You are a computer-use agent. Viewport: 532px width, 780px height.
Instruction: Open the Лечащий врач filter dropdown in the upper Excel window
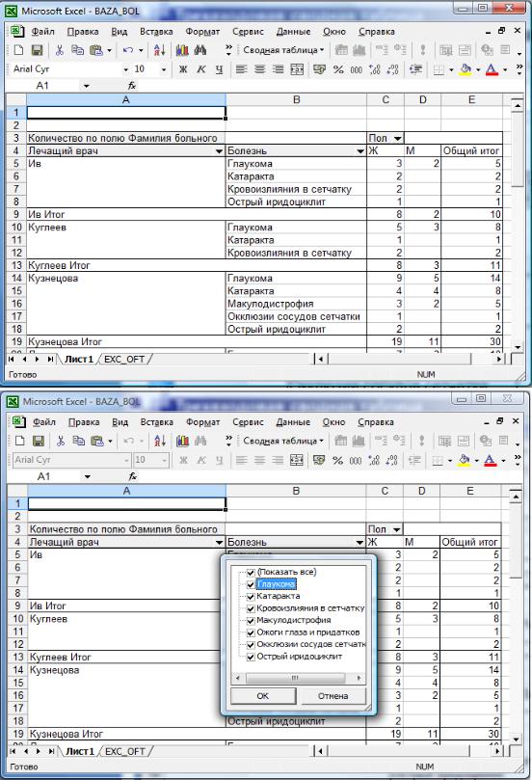(219, 150)
